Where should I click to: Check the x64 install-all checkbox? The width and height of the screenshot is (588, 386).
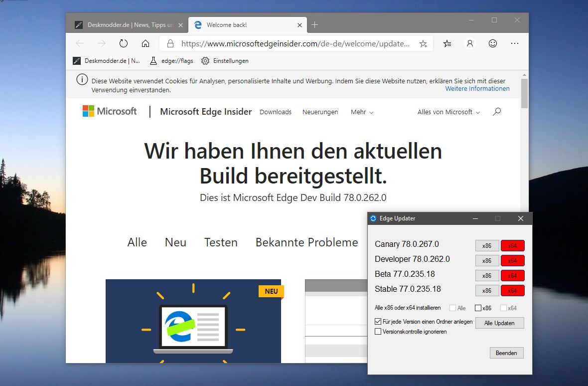[x=503, y=308]
